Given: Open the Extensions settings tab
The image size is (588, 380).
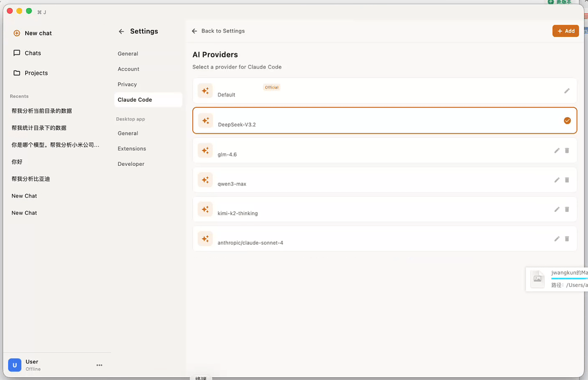Looking at the screenshot, I should (x=131, y=149).
